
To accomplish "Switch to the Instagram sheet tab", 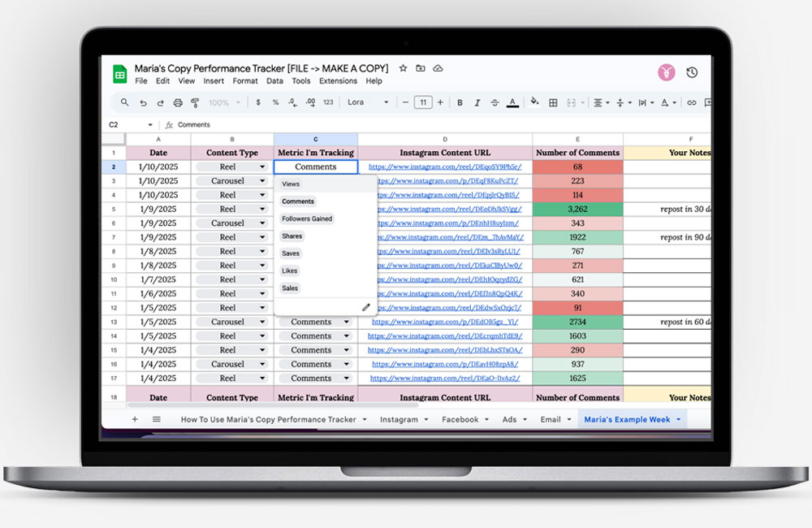I will point(399,419).
